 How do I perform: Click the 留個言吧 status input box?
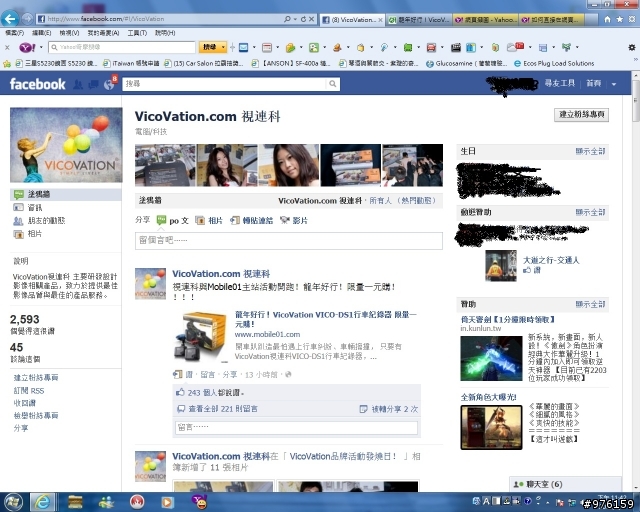(x=289, y=240)
